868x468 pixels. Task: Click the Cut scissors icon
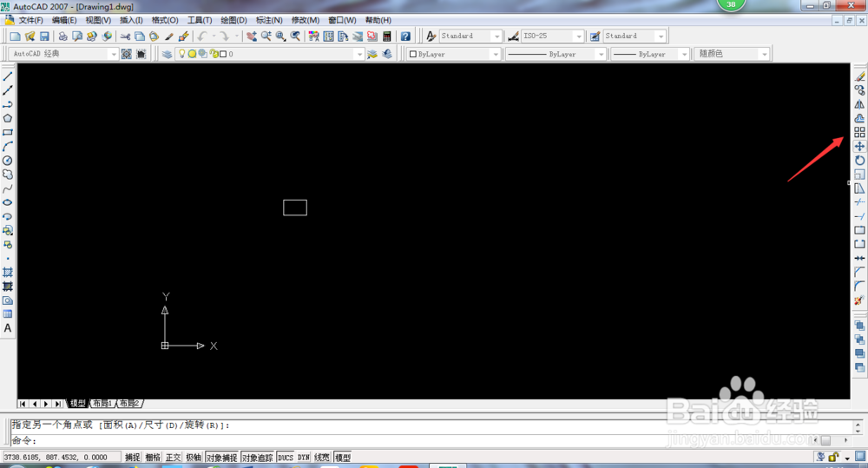[125, 36]
